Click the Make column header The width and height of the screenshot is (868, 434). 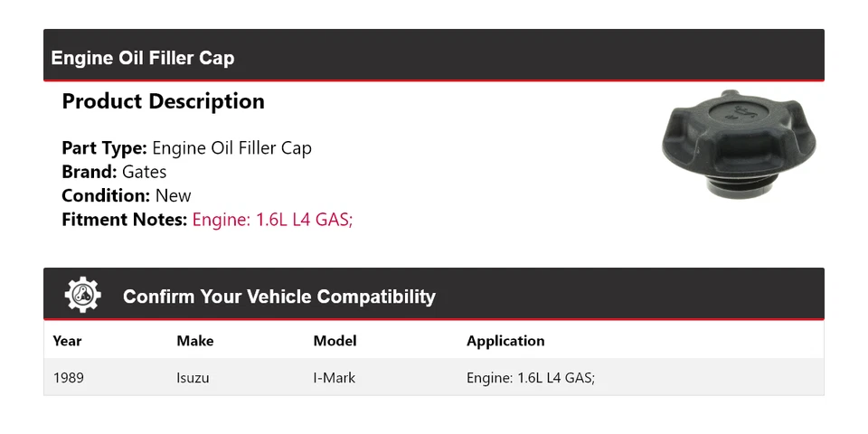(195, 341)
